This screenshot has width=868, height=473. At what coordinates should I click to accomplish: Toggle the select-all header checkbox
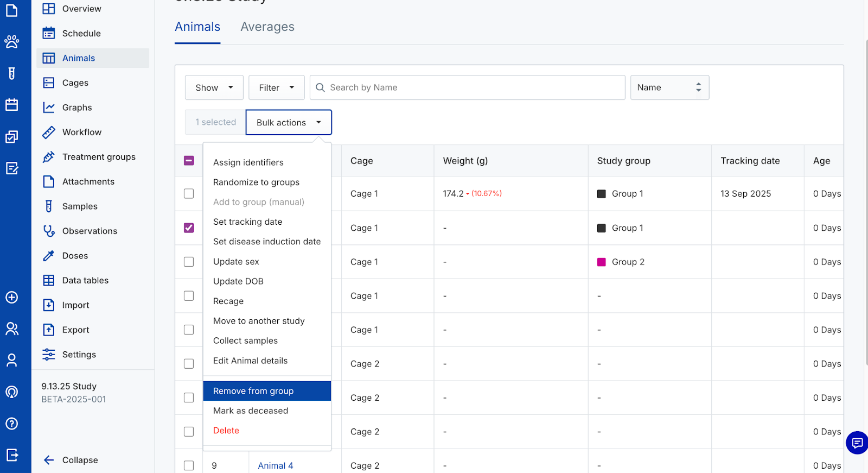pos(189,161)
